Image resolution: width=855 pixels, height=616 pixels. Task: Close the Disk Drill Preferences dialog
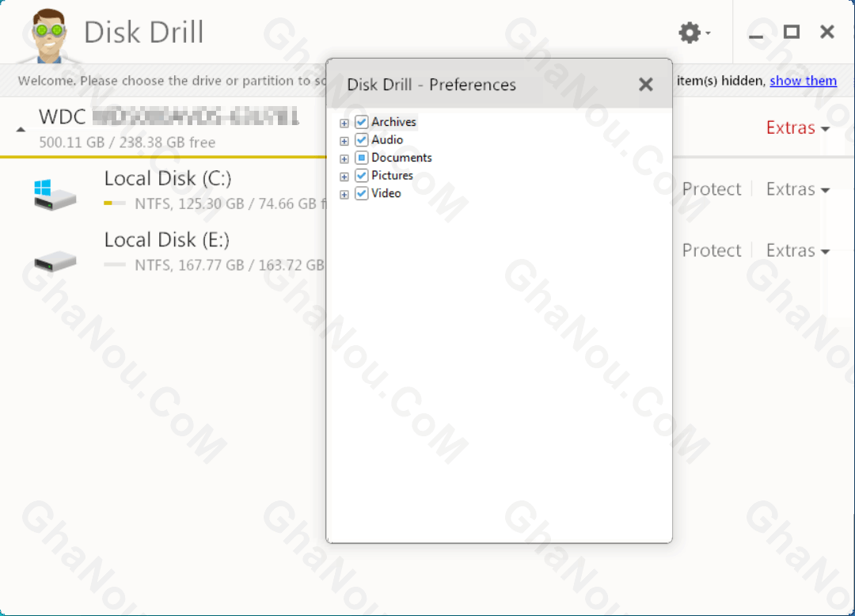pyautogui.click(x=646, y=85)
